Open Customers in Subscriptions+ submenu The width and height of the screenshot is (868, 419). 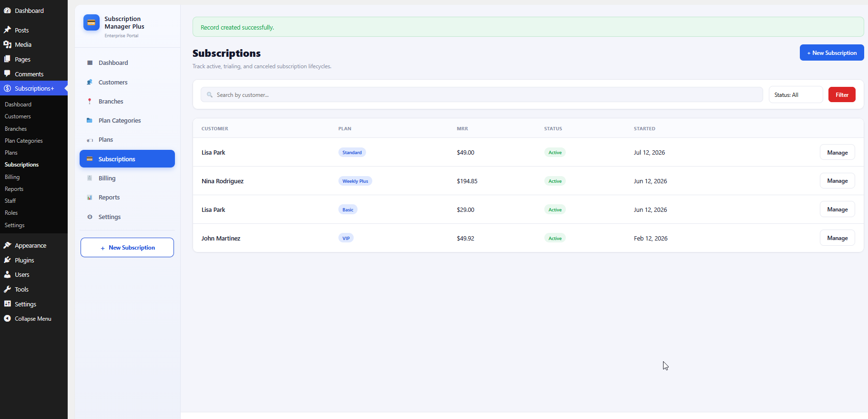pos(18,116)
